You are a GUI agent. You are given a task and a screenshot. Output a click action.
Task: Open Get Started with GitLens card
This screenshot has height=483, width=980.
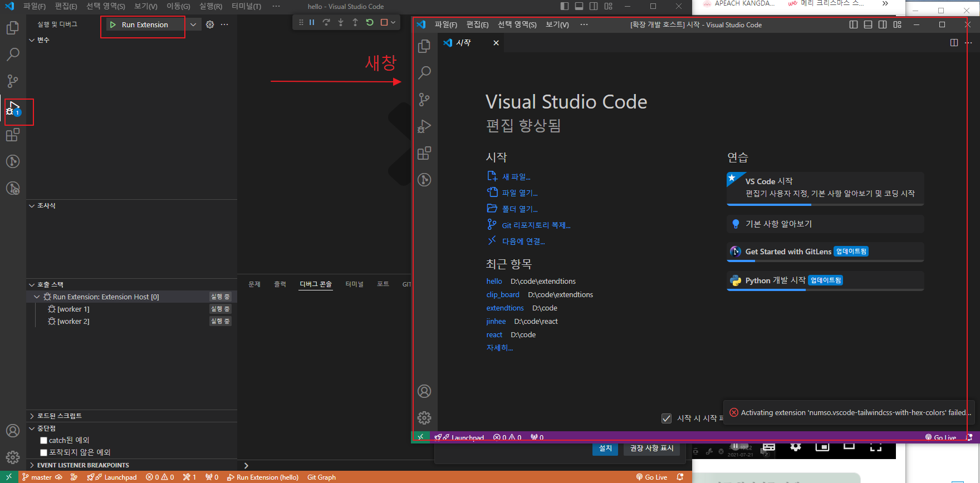(825, 252)
